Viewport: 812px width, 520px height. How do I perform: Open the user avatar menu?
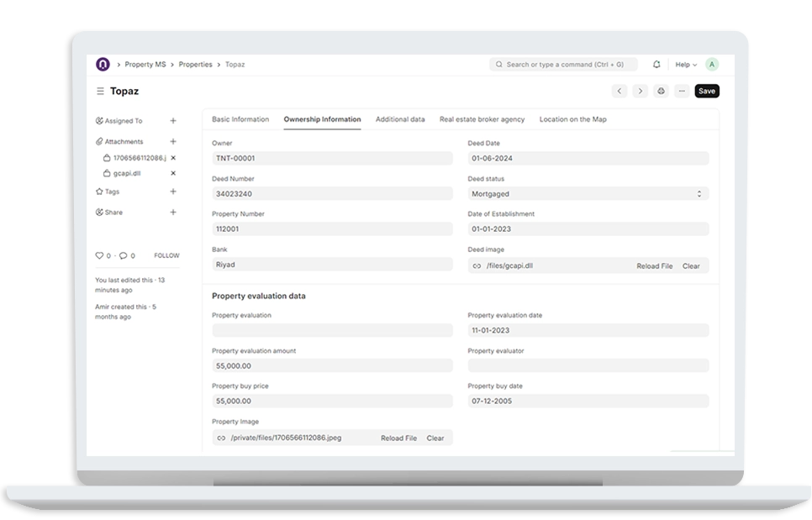coord(712,64)
